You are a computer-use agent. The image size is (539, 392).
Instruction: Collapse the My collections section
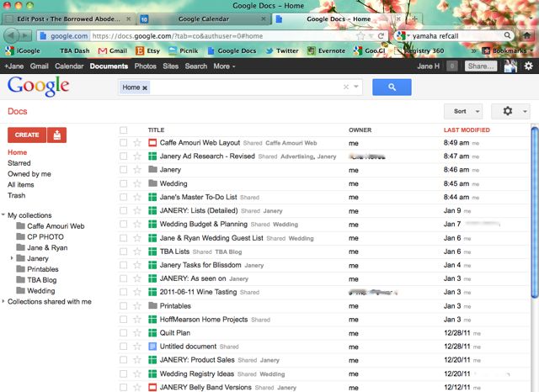click(3, 215)
